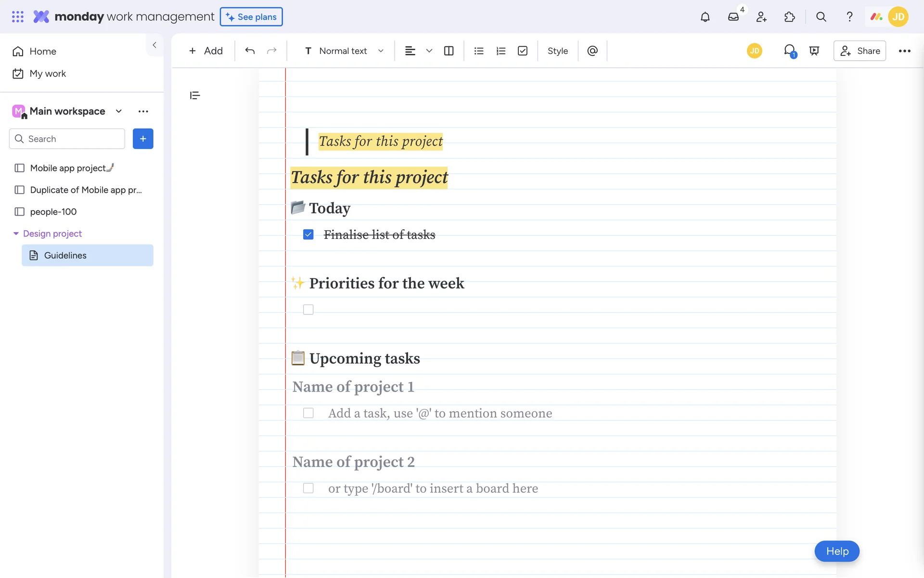The width and height of the screenshot is (924, 578).
Task: Click the invite members icon
Action: point(761,17)
